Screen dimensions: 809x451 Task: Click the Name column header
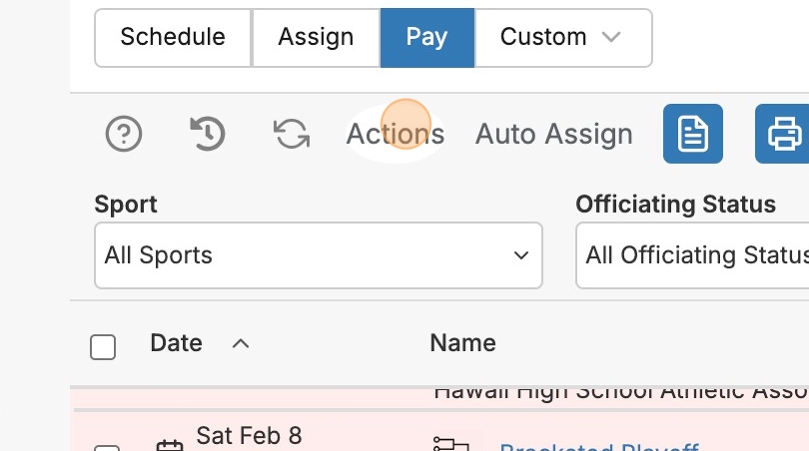pos(462,343)
